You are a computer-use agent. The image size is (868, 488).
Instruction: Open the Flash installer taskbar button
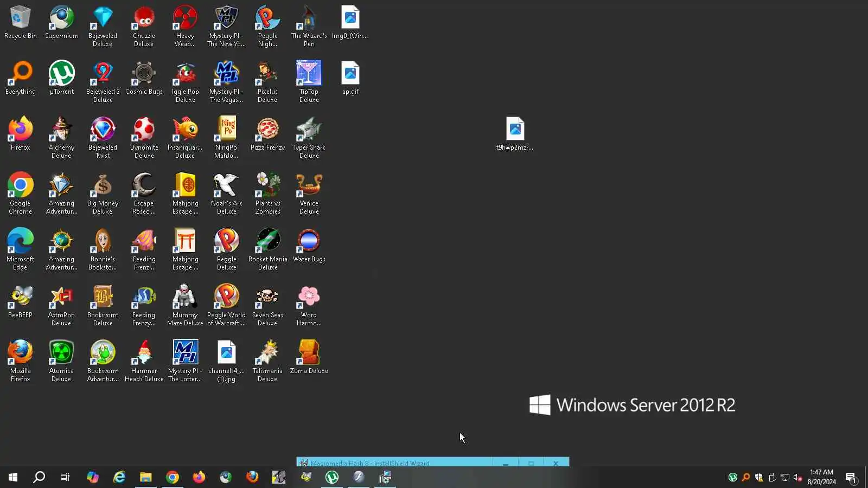pyautogui.click(x=385, y=477)
